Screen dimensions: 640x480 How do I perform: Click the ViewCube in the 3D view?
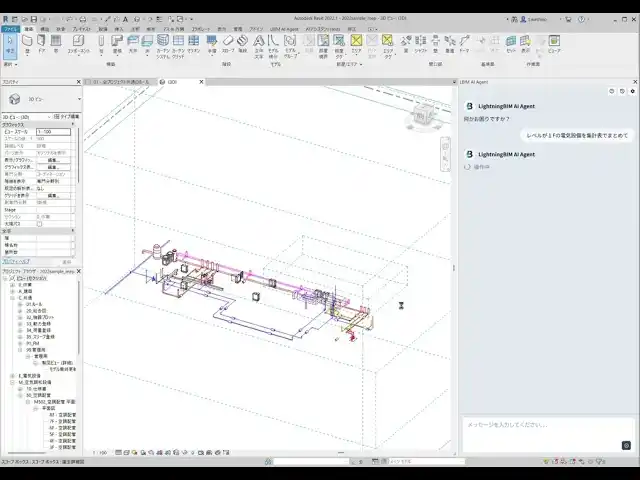[x=419, y=118]
